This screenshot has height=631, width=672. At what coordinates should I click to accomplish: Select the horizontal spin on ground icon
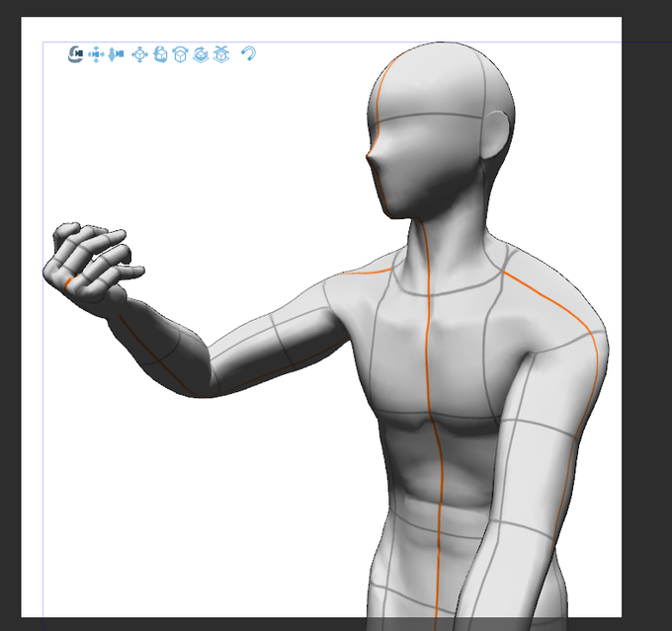[201, 55]
